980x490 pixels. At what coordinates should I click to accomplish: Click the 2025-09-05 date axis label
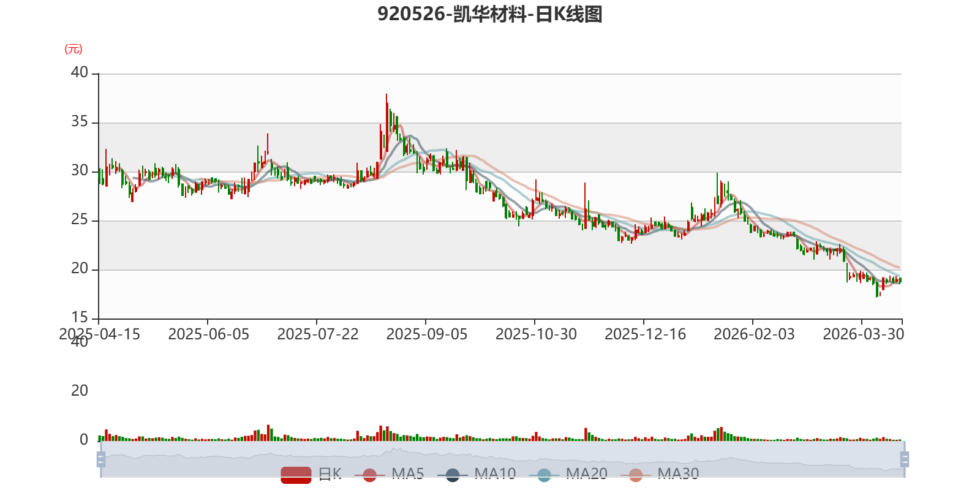click(x=426, y=334)
